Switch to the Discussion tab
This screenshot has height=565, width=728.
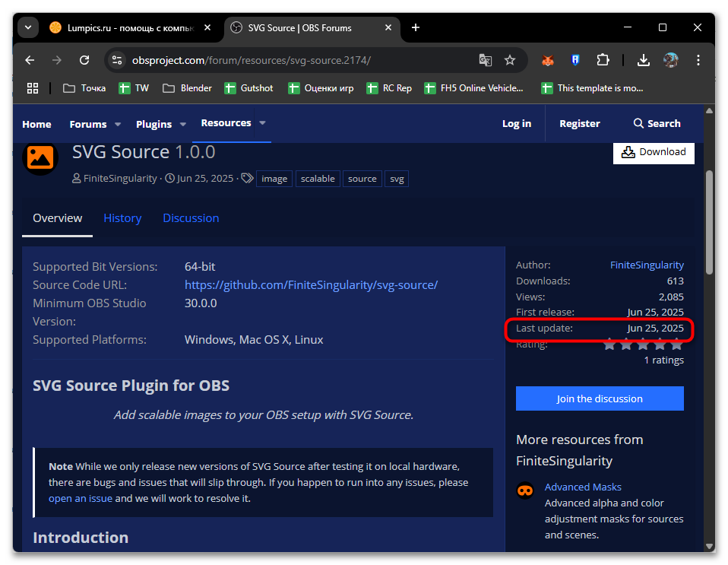[191, 218]
